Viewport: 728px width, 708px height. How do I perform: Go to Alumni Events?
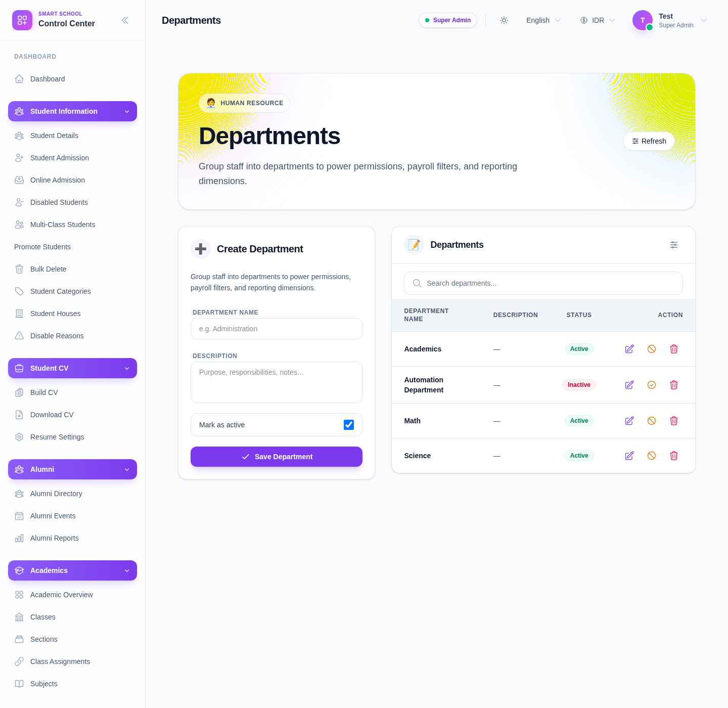[72, 516]
